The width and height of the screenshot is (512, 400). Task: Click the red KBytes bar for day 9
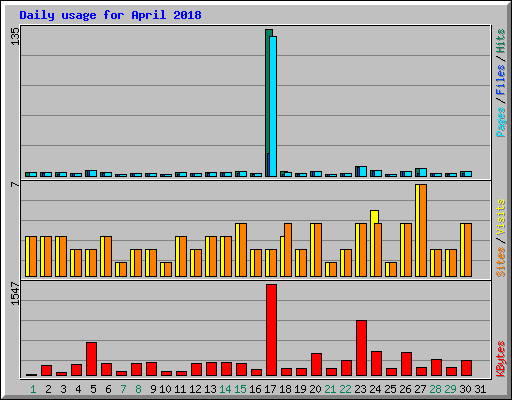[x=151, y=369]
